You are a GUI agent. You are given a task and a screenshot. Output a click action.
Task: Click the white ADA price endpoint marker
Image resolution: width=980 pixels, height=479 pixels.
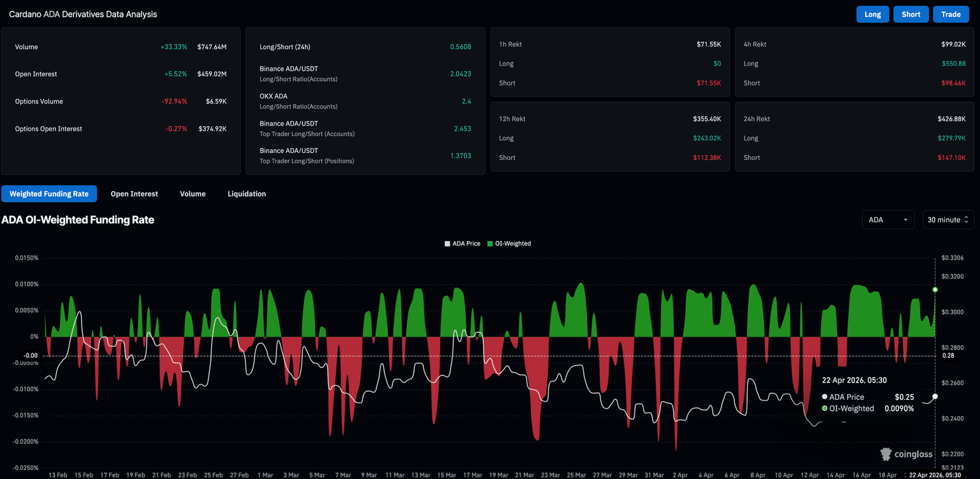pyautogui.click(x=935, y=397)
